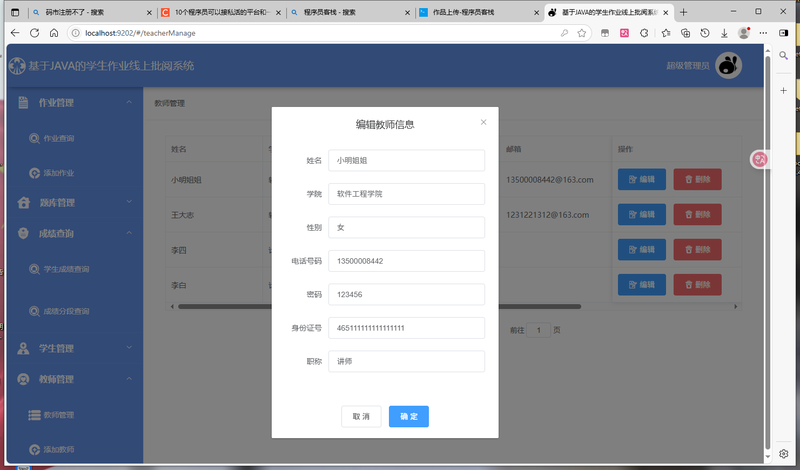This screenshot has height=470, width=800.
Task: Open browser collections icon
Action: coord(685,33)
